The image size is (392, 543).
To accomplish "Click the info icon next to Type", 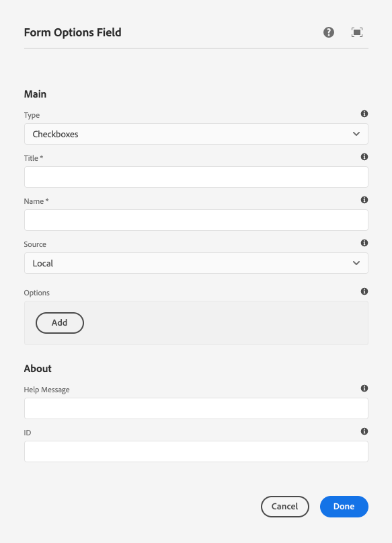I will pyautogui.click(x=364, y=114).
